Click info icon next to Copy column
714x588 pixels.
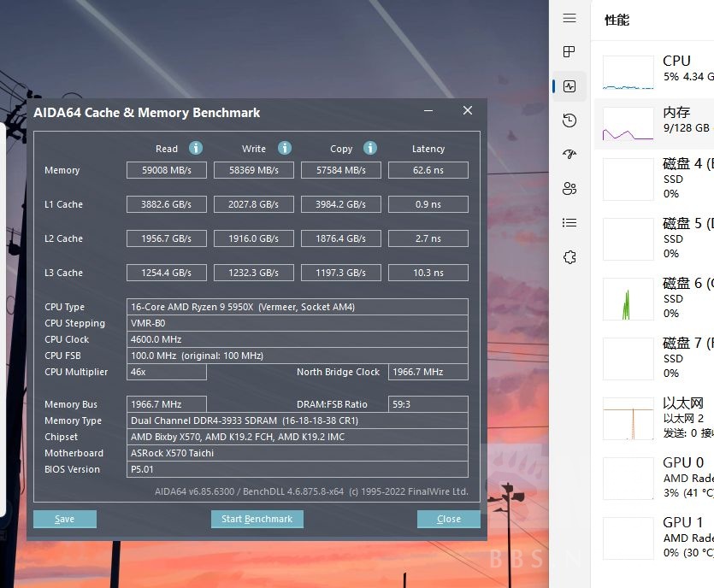click(370, 148)
